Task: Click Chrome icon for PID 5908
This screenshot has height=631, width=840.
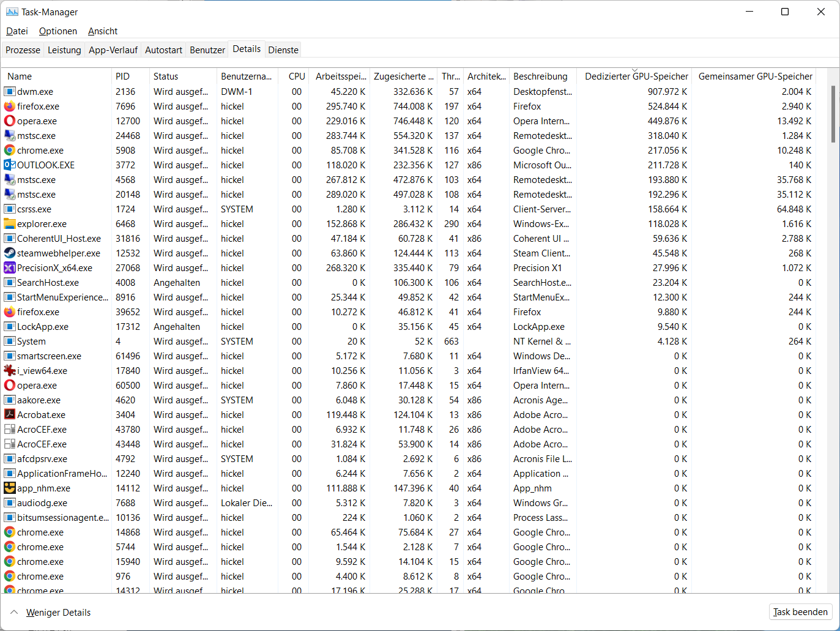Action: 10,151
